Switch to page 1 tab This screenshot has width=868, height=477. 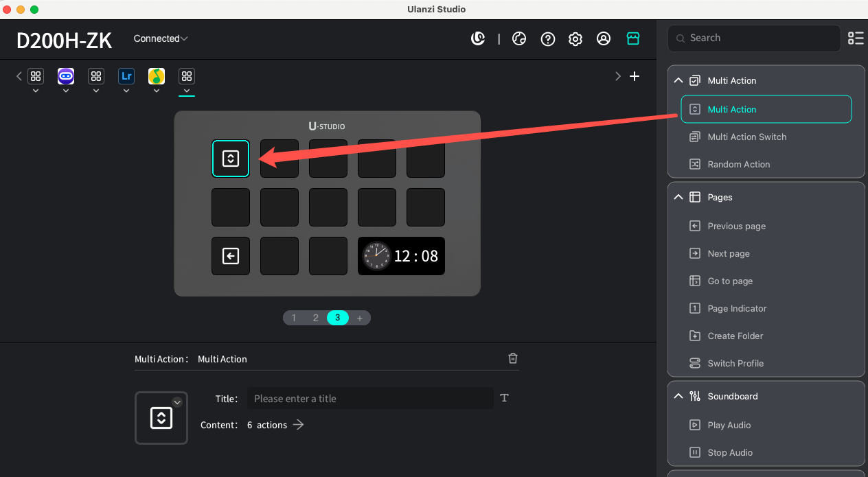pyautogui.click(x=294, y=318)
